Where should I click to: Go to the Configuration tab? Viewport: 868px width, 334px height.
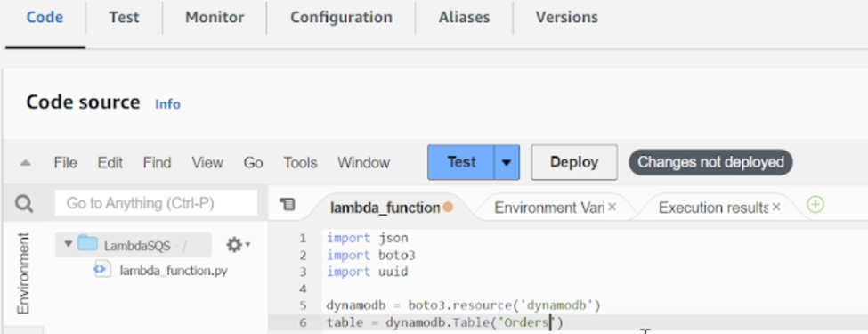[x=341, y=18]
